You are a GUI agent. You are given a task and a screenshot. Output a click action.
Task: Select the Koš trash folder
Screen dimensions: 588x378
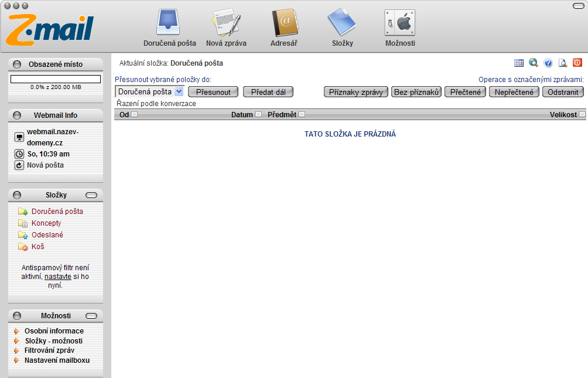tap(37, 247)
